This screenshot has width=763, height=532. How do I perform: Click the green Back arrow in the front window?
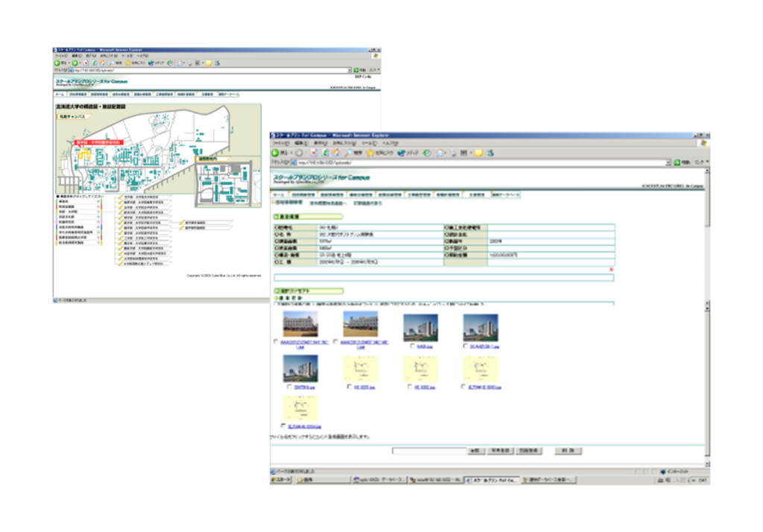coord(276,153)
